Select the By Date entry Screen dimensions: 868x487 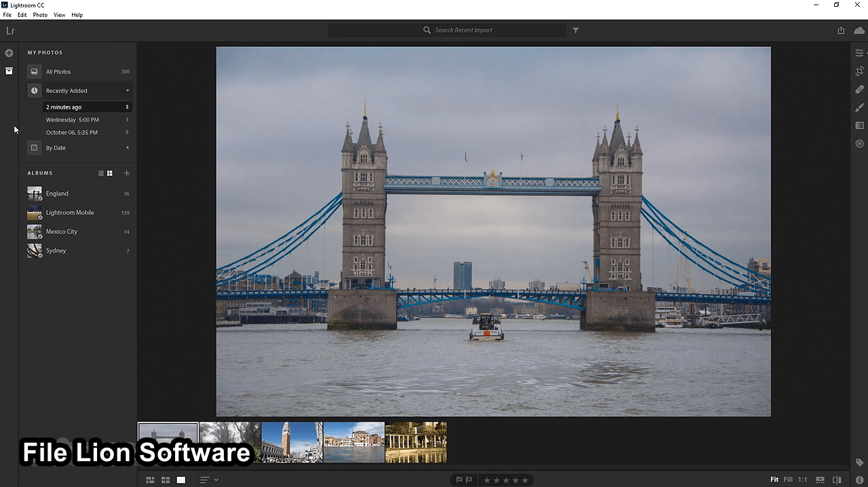pos(79,147)
